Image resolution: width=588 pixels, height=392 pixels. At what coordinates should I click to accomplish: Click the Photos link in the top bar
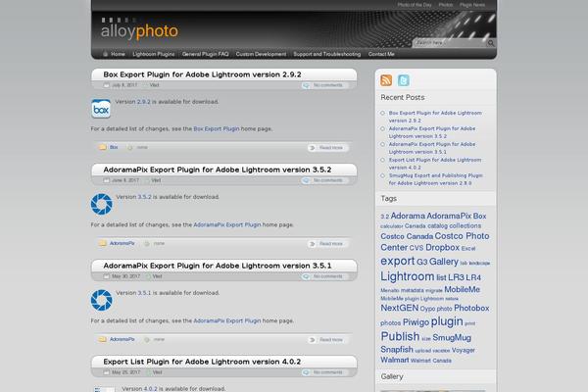coord(446,5)
